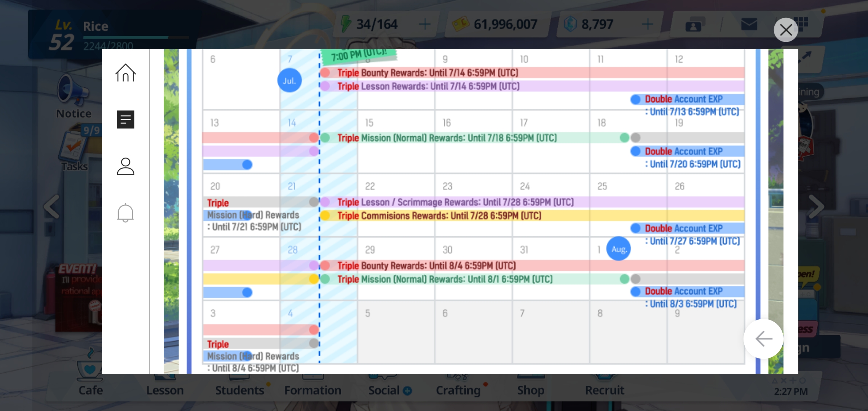Screen dimensions: 868x411
Task: Click calendar day 23
Action: [447, 186]
